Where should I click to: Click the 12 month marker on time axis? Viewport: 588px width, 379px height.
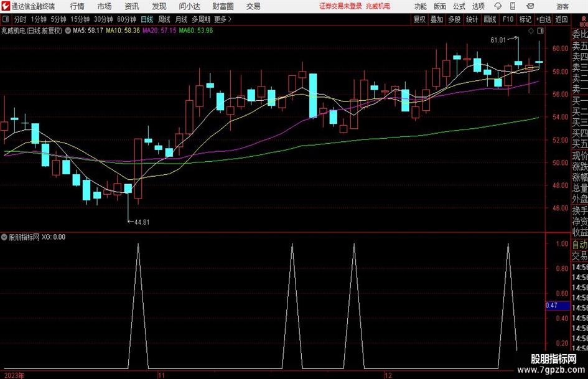point(388,375)
